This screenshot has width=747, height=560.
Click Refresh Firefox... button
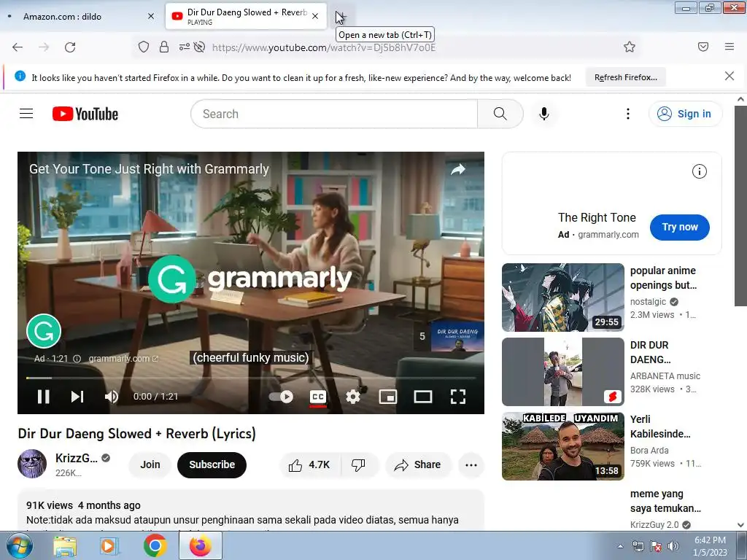click(625, 77)
